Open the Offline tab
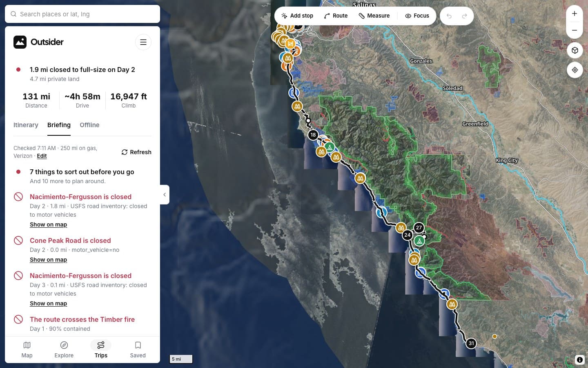This screenshot has width=588, height=368. pyautogui.click(x=89, y=125)
